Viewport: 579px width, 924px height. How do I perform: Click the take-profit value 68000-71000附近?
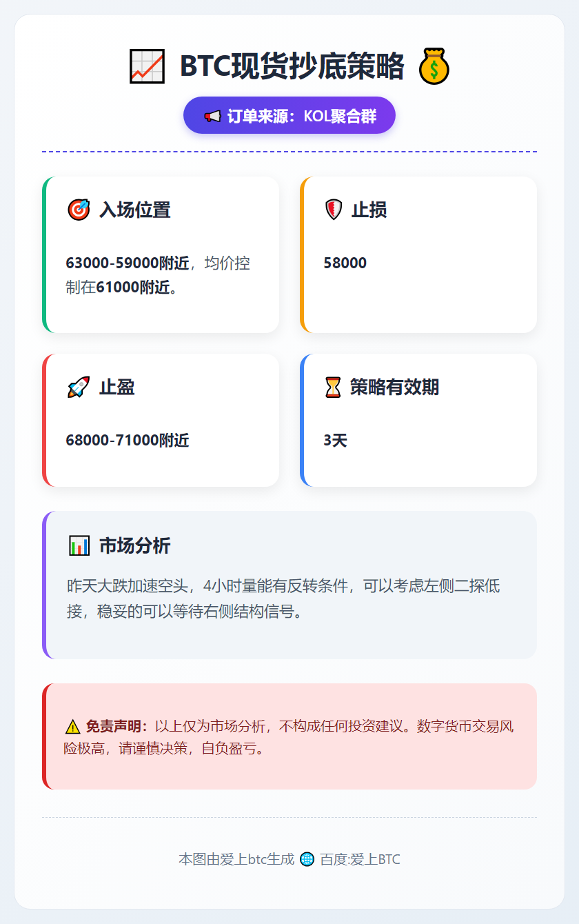[x=128, y=441]
